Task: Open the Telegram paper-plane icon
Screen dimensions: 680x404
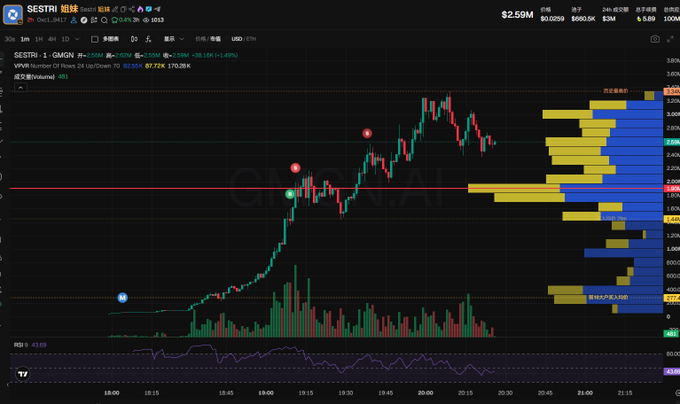Action: [x=157, y=9]
